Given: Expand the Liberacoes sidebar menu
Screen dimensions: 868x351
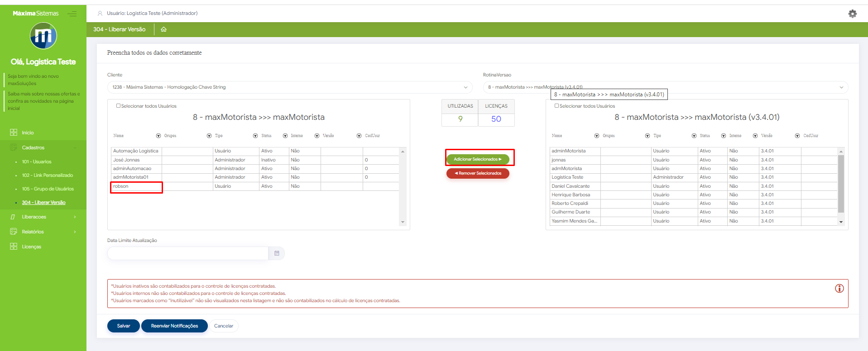Looking at the screenshot, I should tap(43, 217).
